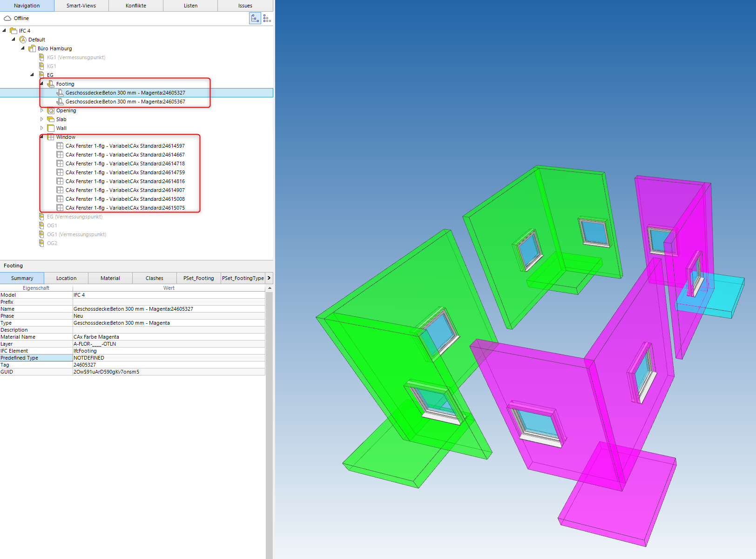Open the Location properties tab
Screen dimensions: 756x559
pos(66,278)
